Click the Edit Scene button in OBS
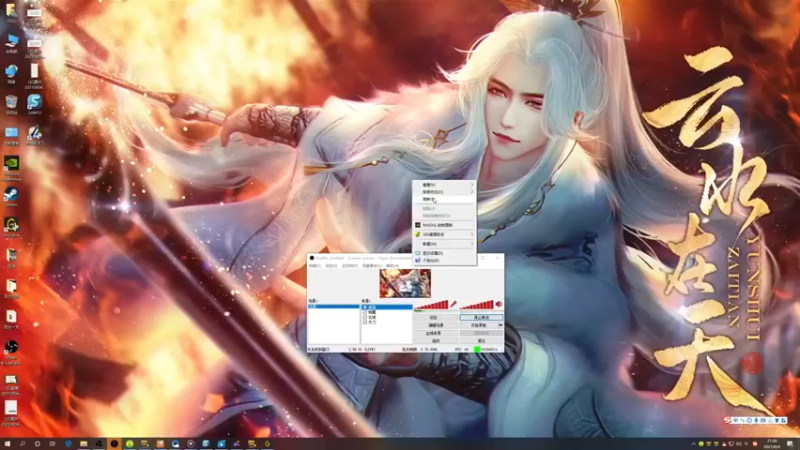 [436, 325]
